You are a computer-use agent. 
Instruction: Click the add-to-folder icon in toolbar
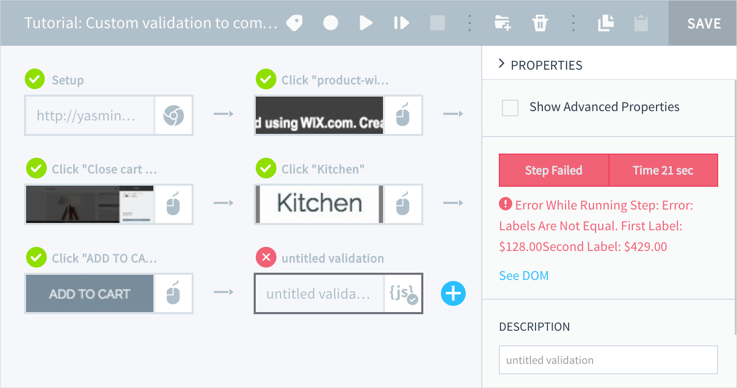click(x=502, y=23)
